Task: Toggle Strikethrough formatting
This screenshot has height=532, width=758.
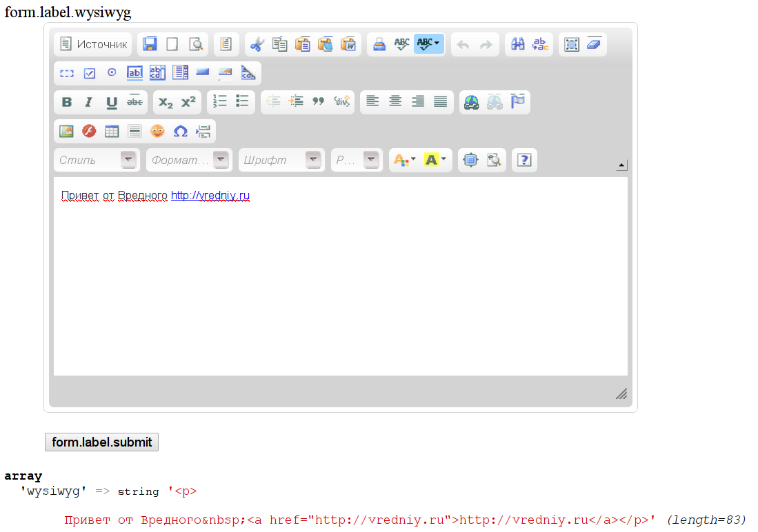Action: (134, 102)
